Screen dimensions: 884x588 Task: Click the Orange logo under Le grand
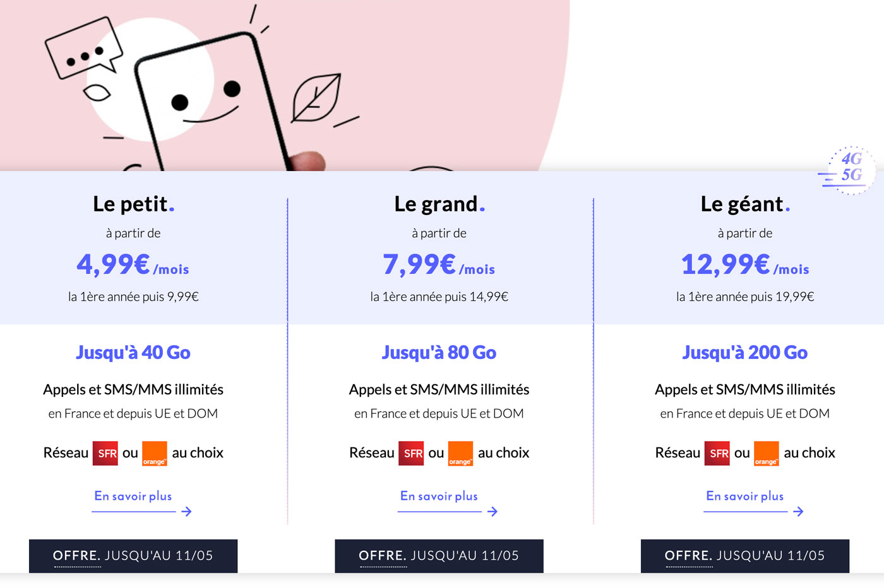pyautogui.click(x=460, y=453)
